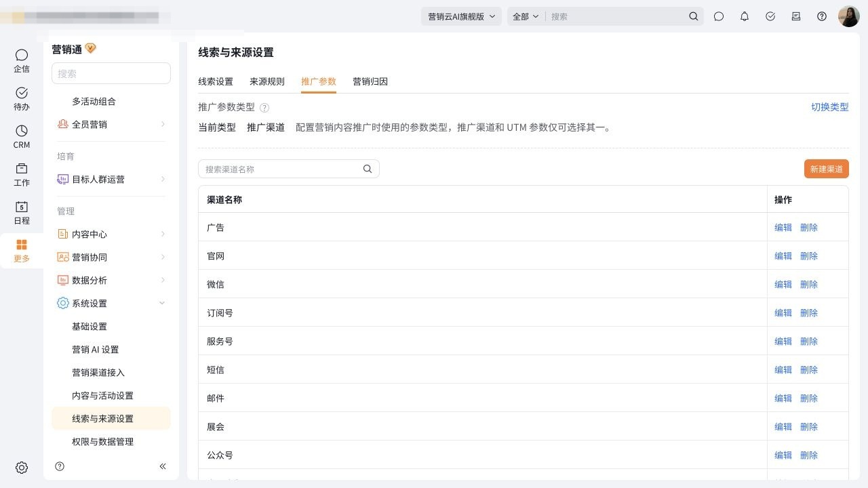
Task: Click the magnifier icon in top search bar
Action: [694, 16]
